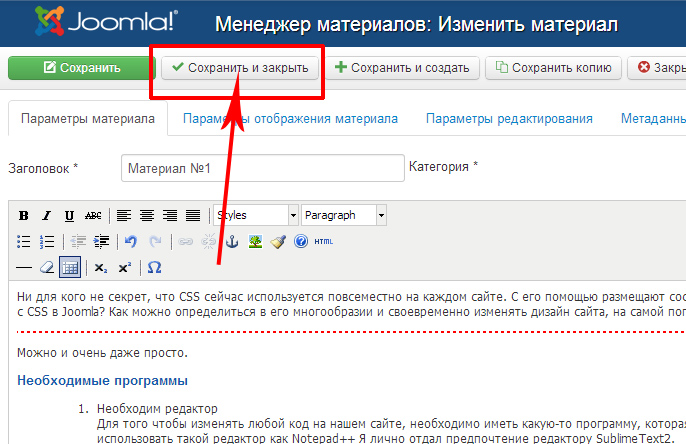Click the underline formatting icon
The width and height of the screenshot is (686, 444).
69,215
